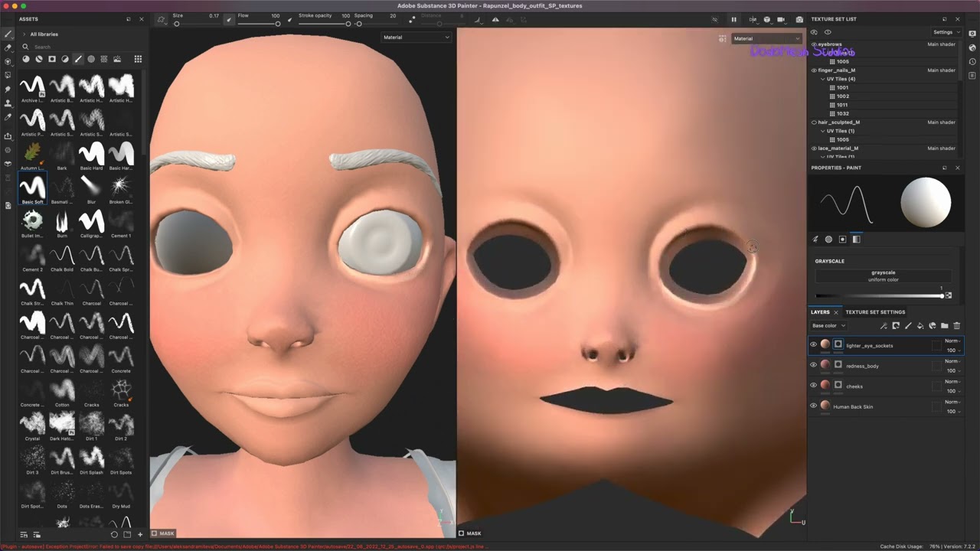Add a mask to the selected layer

click(x=896, y=326)
